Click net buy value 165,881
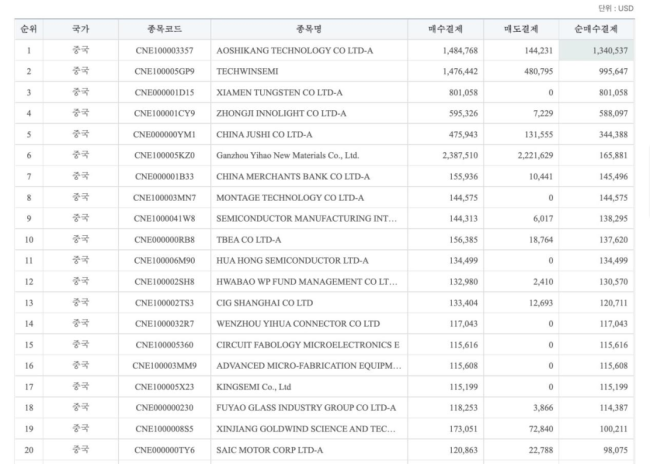Screen dimensions: 650x464 (614, 155)
